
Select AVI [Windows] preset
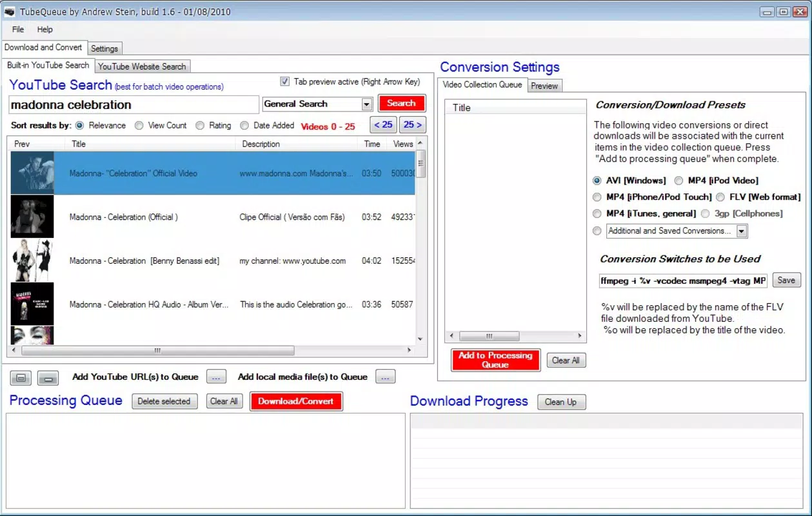point(597,181)
